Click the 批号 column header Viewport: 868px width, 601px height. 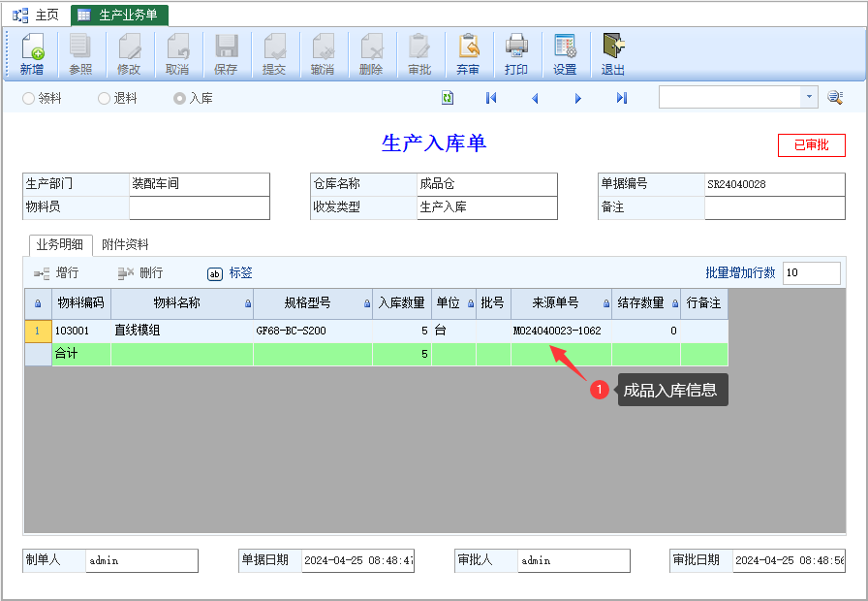point(493,303)
